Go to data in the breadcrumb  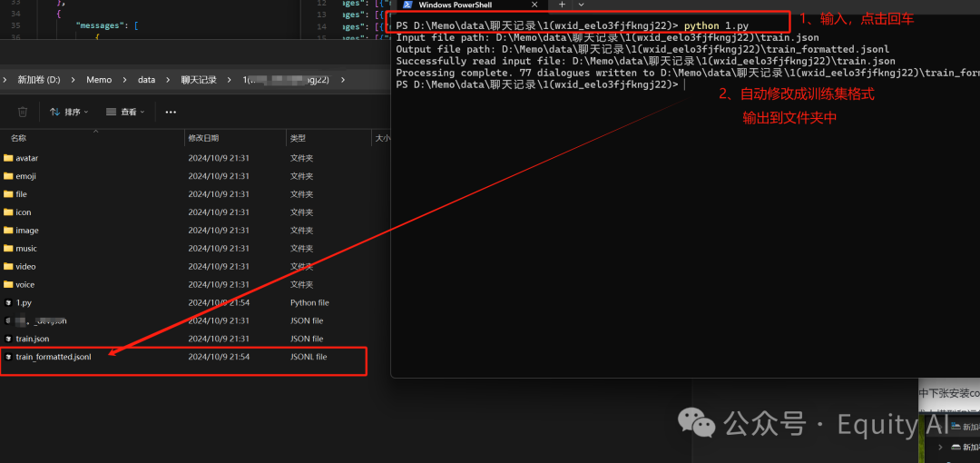(146, 80)
